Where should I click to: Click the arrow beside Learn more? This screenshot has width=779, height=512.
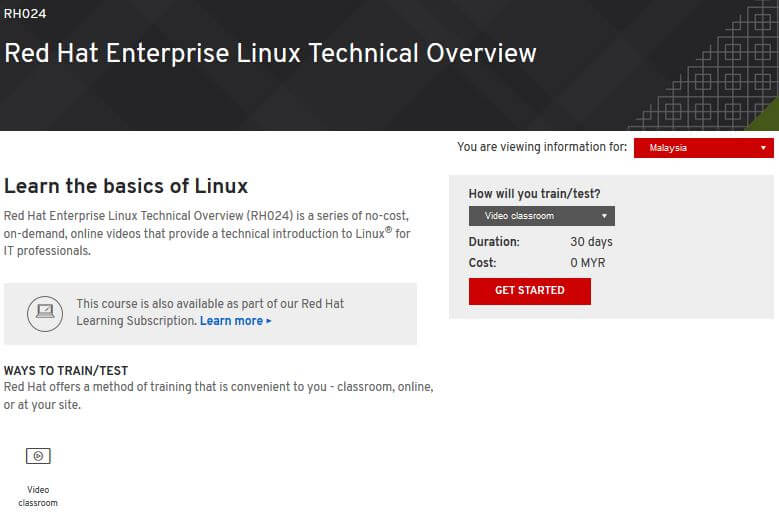pos(268,321)
